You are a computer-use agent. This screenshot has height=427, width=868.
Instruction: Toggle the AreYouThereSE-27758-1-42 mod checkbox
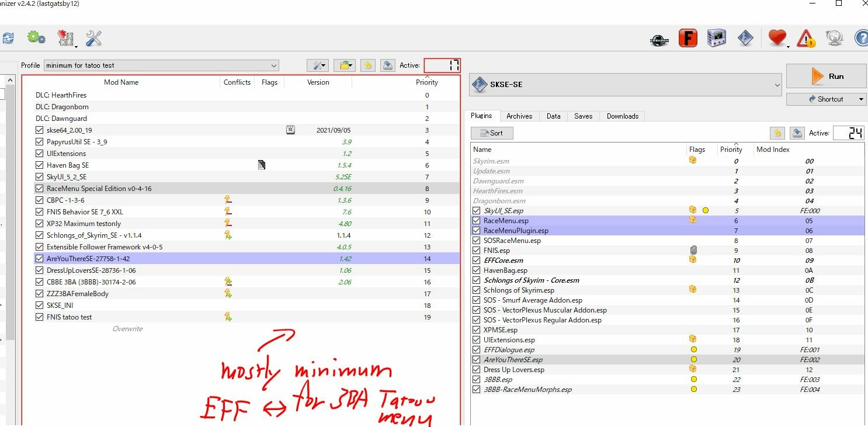tap(39, 259)
